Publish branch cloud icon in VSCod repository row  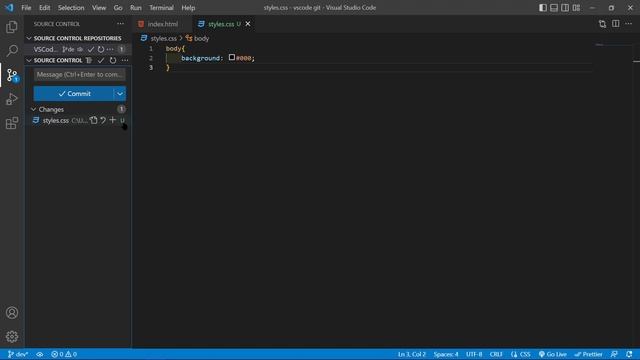pyautogui.click(x=80, y=49)
